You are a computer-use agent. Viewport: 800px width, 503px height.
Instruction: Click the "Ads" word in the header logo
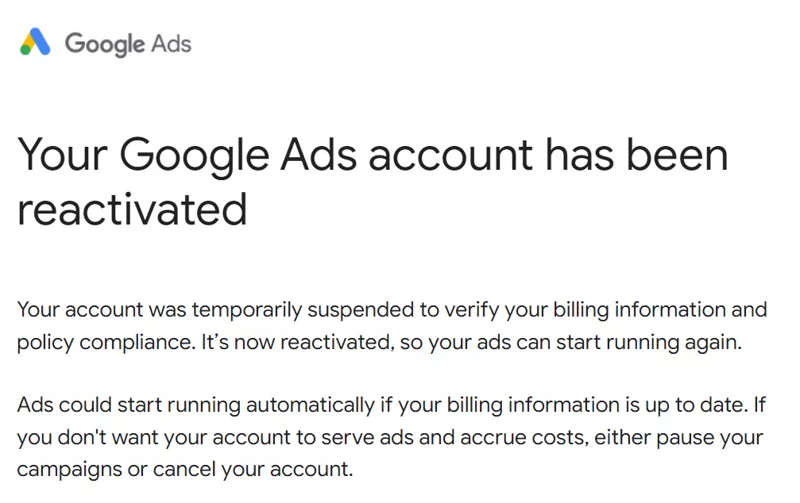(x=171, y=43)
